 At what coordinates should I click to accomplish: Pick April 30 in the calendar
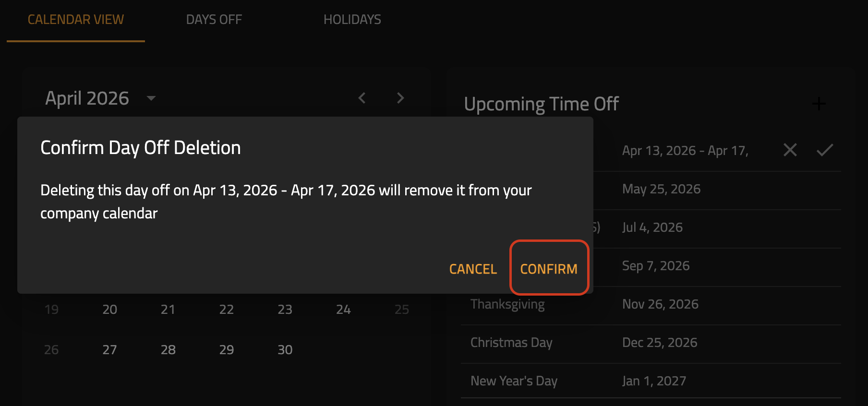tap(285, 350)
